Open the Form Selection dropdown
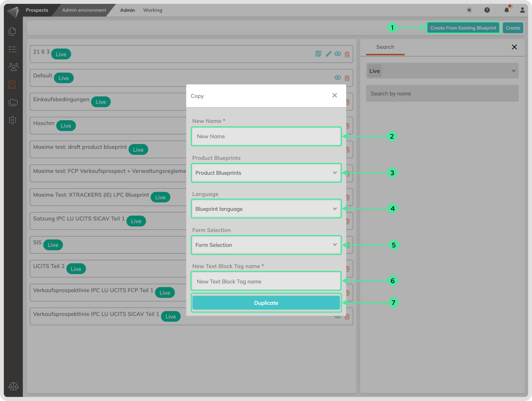Image resolution: width=532 pixels, height=401 pixels. coord(266,245)
